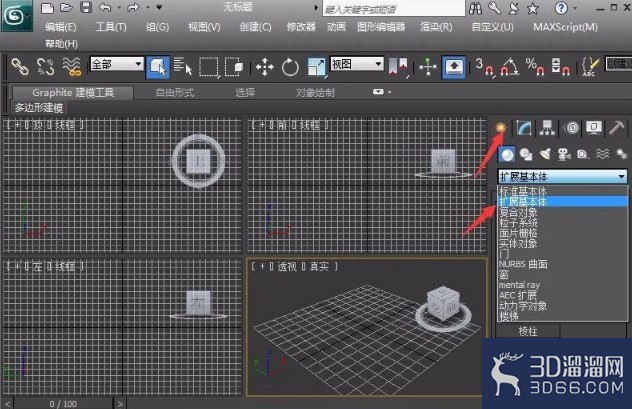This screenshot has width=632, height=409.
Task: Activate Select and Move tool
Action: tap(264, 67)
